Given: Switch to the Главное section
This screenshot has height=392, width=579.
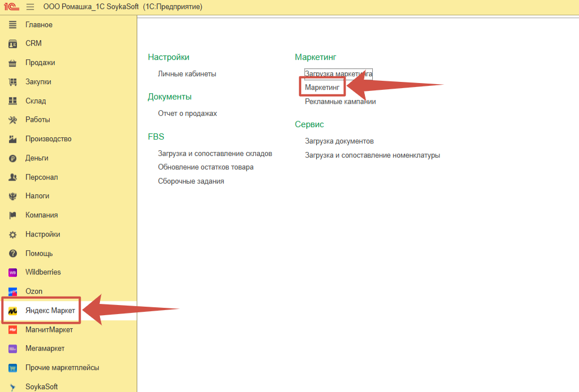Looking at the screenshot, I should click(38, 25).
